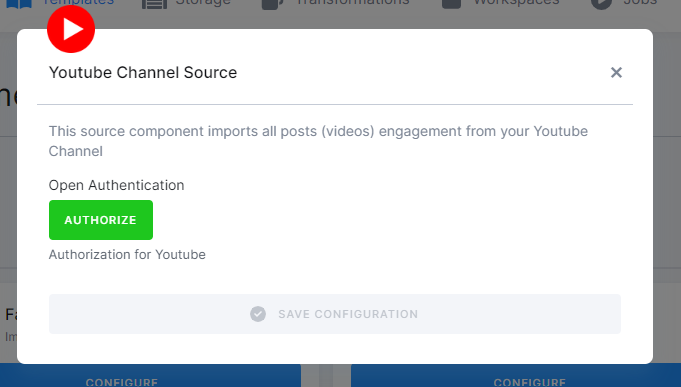
Task: Click the Storage icon in navigation
Action: coord(154,3)
